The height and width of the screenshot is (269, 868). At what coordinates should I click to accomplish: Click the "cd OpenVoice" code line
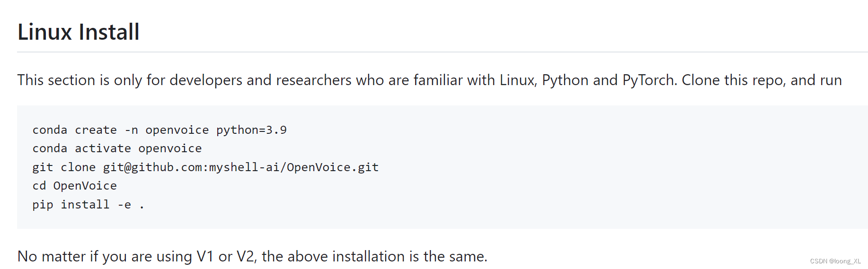point(74,186)
